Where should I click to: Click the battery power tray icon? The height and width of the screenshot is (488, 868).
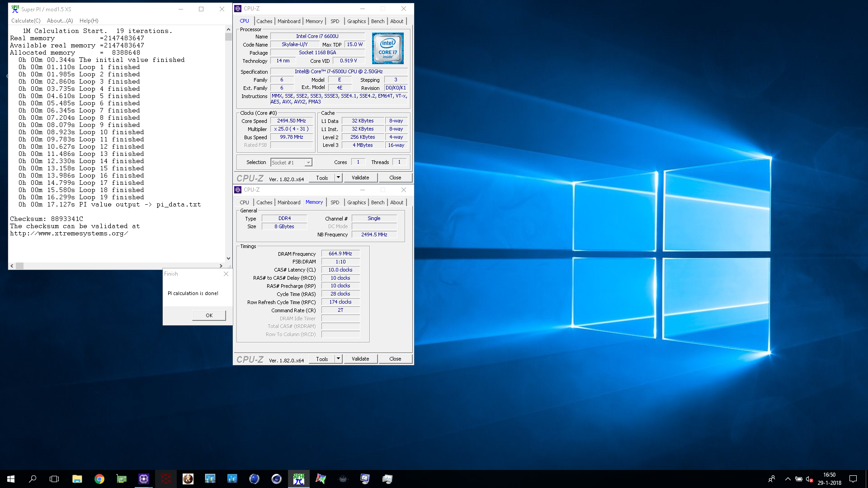[799, 479]
